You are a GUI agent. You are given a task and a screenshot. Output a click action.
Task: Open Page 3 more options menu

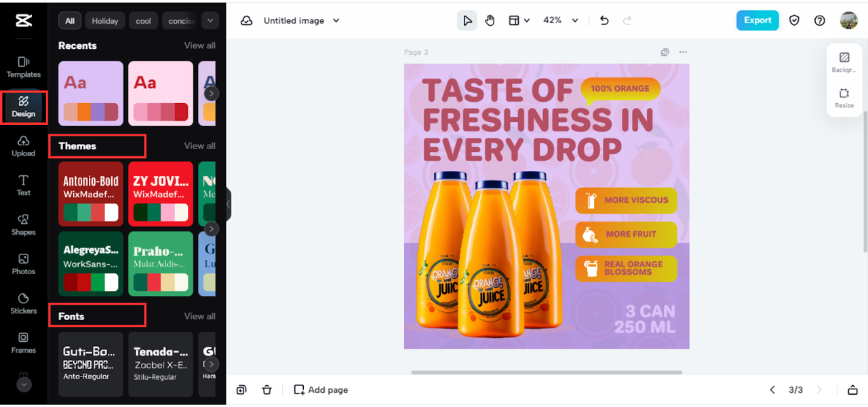pos(683,52)
